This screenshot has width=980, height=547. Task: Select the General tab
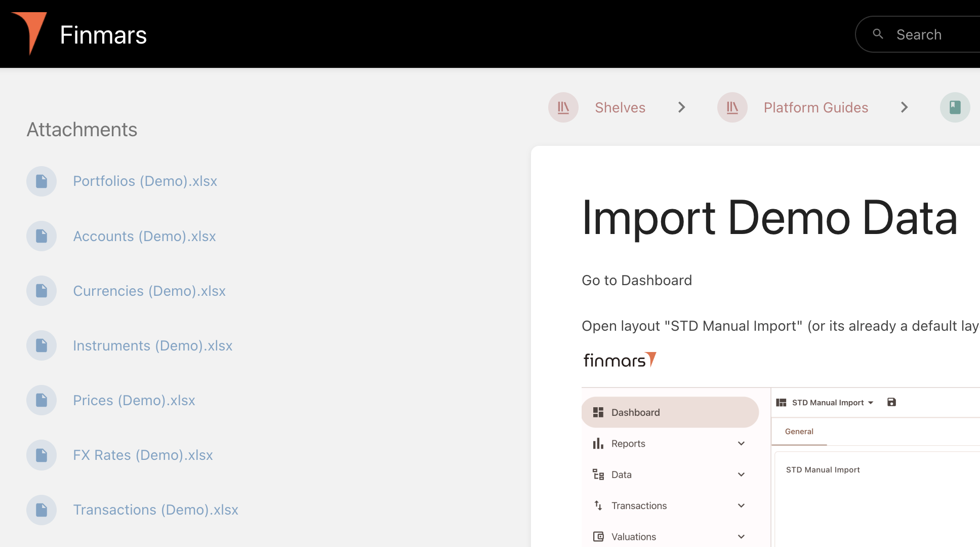pyautogui.click(x=799, y=432)
